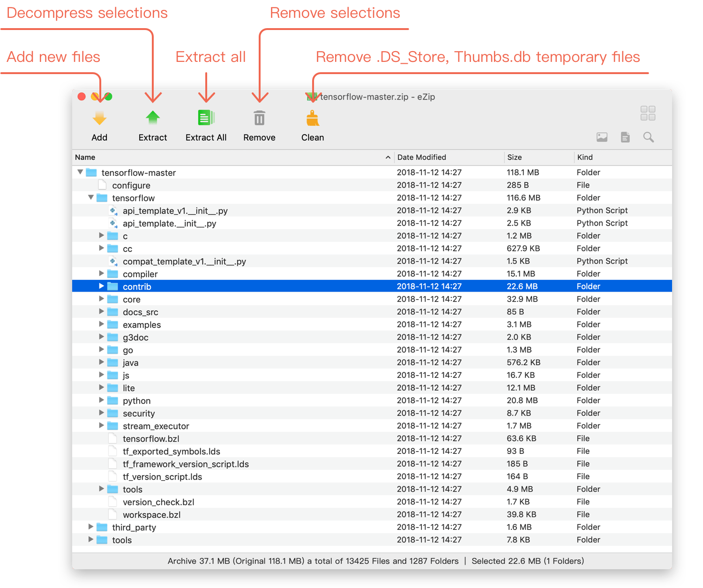
Task: Click the security folder icon
Action: click(x=112, y=413)
